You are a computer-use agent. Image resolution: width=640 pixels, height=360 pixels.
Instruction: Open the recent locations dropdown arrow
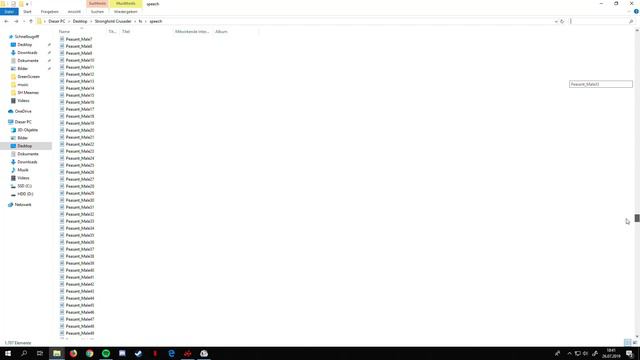click(24, 21)
